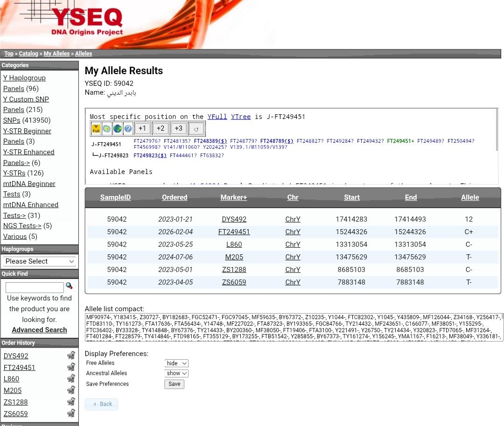Reorder L860 using its cart icon
Image resolution: width=504 pixels, height=426 pixels.
(71, 378)
